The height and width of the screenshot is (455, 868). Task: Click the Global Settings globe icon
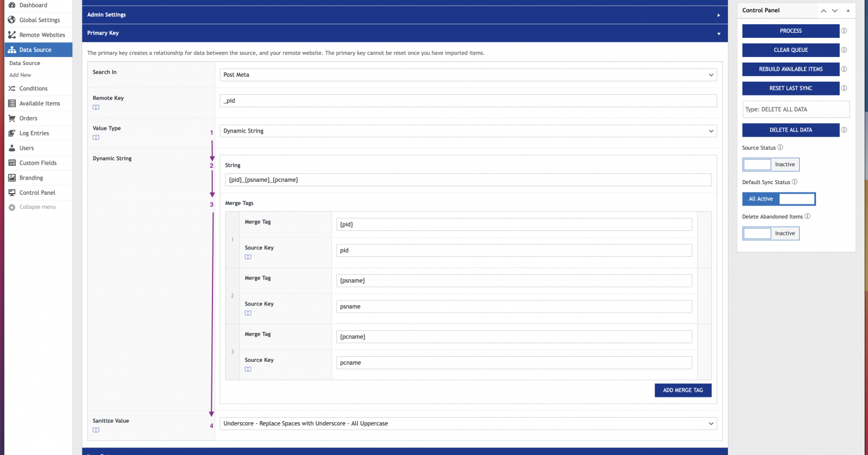point(12,20)
